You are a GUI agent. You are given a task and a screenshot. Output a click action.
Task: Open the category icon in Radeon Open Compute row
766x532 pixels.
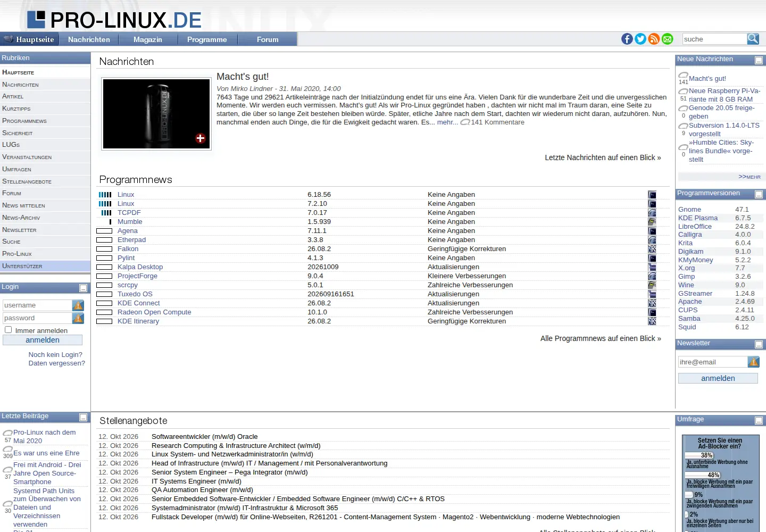click(652, 312)
